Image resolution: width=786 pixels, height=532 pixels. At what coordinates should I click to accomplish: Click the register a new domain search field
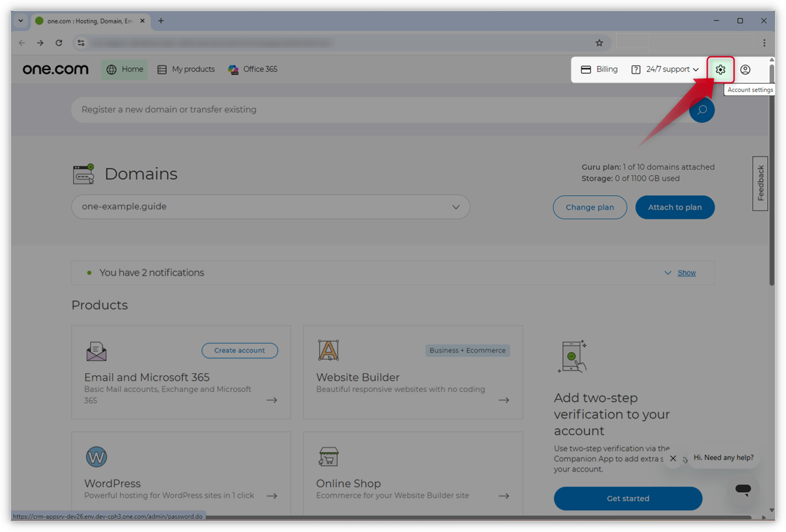(x=344, y=109)
